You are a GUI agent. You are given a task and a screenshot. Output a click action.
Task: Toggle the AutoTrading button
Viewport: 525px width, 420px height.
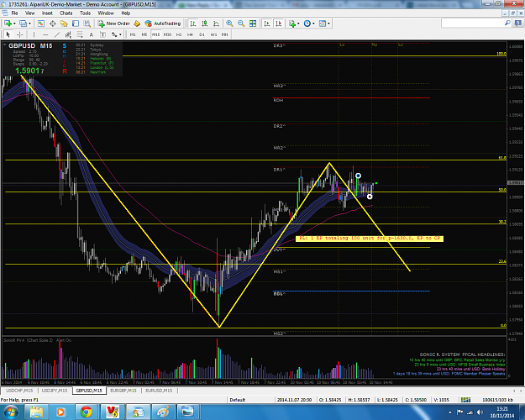click(163, 24)
